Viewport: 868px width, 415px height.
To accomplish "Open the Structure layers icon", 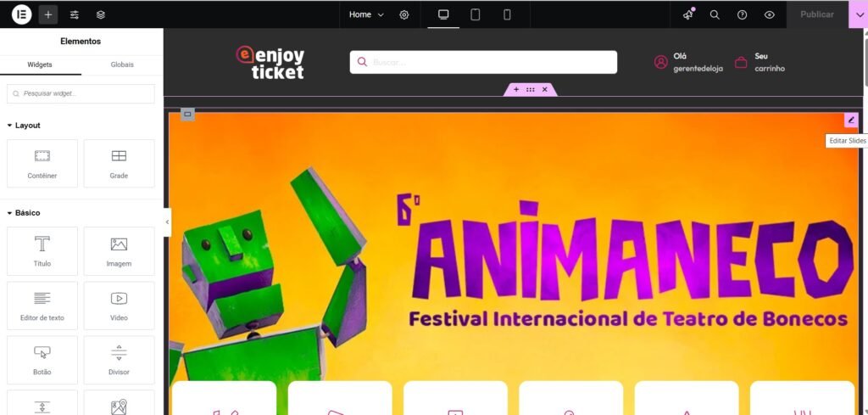I will click(x=101, y=14).
